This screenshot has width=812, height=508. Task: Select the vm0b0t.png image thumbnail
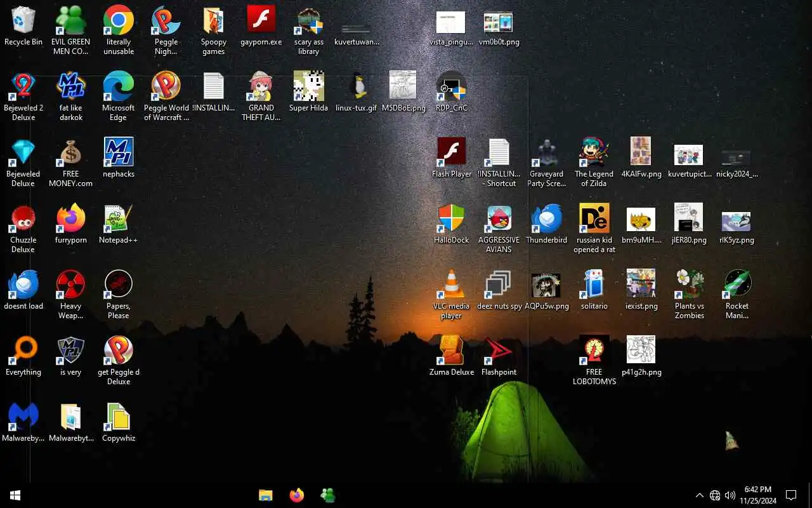click(498, 22)
